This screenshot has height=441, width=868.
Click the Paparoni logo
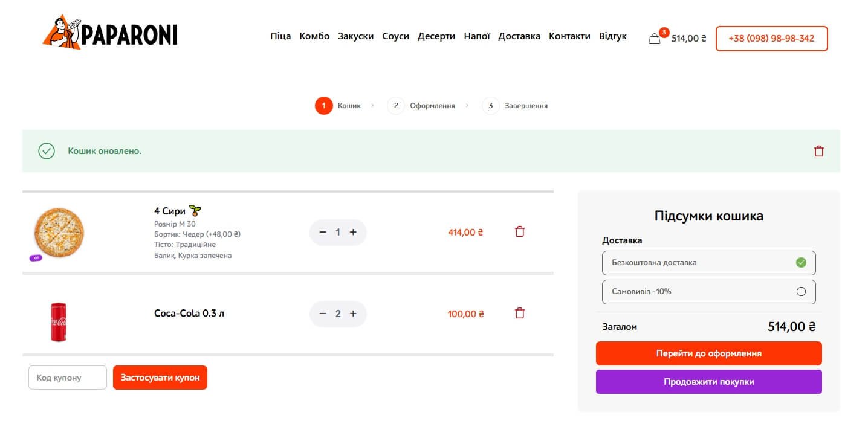[x=110, y=33]
